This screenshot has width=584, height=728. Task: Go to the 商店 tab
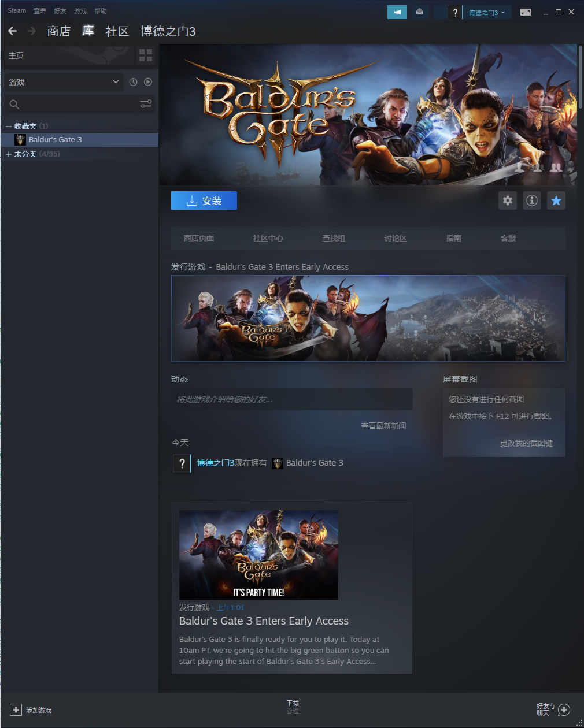tap(59, 31)
